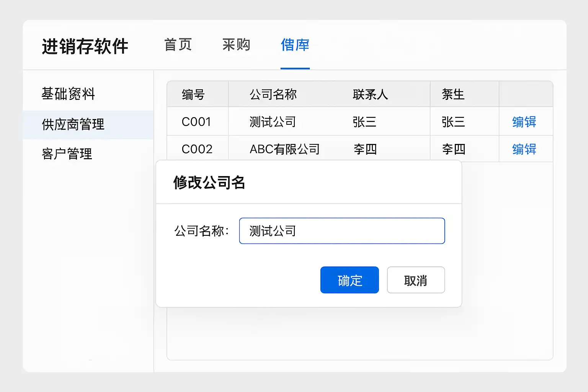Click 测试公司 in the table row

(273, 122)
